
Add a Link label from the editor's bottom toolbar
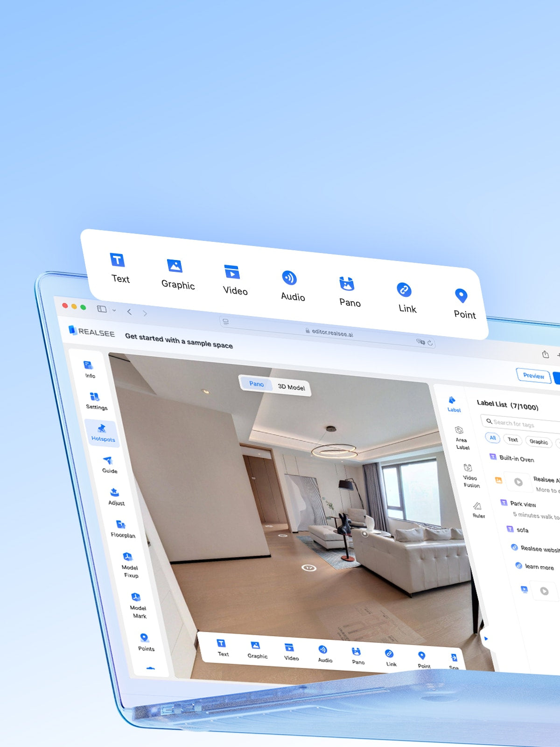click(391, 658)
